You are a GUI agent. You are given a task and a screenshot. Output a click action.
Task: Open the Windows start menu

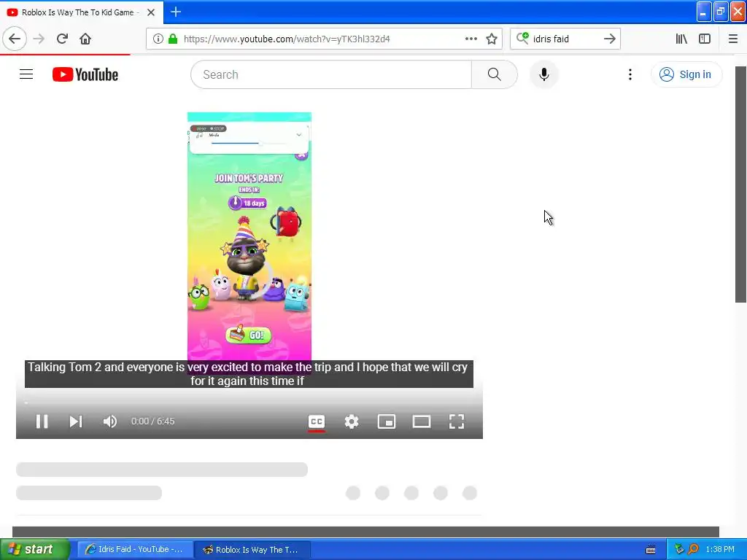pos(34,549)
